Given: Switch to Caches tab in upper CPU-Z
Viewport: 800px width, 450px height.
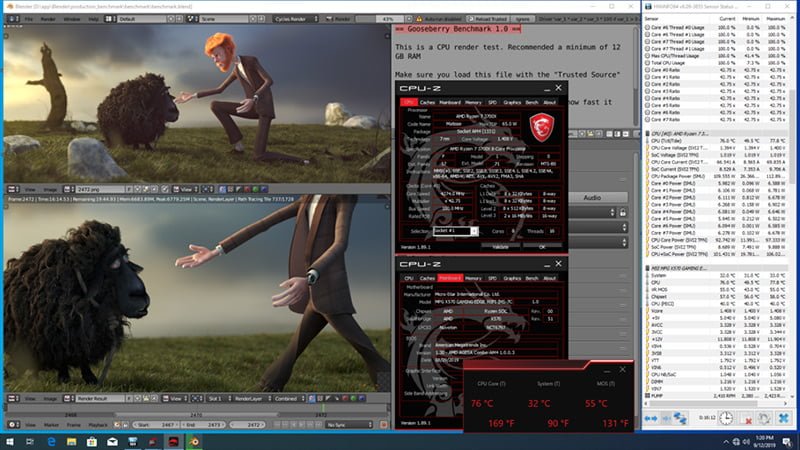Looking at the screenshot, I should tap(427, 102).
